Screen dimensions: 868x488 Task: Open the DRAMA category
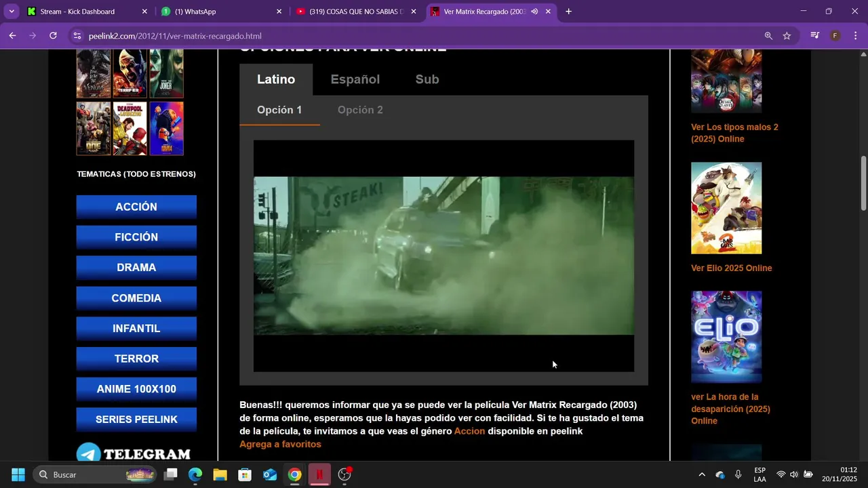pos(136,267)
